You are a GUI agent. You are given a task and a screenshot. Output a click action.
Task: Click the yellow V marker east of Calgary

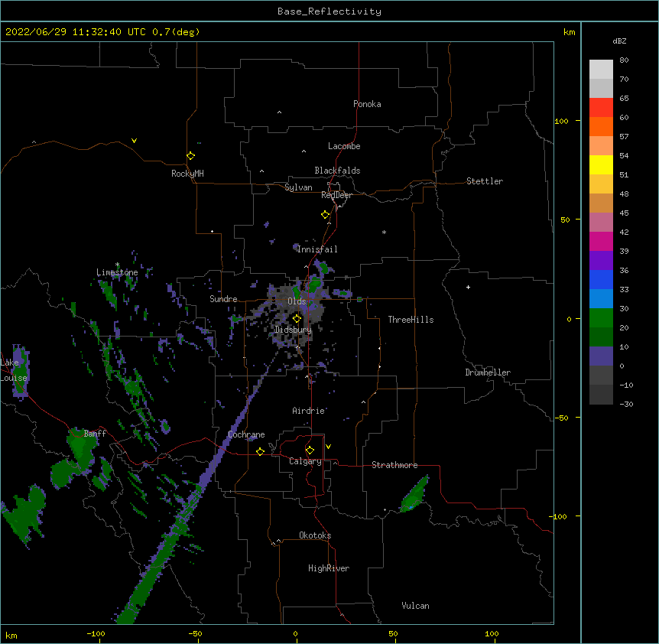point(328,447)
